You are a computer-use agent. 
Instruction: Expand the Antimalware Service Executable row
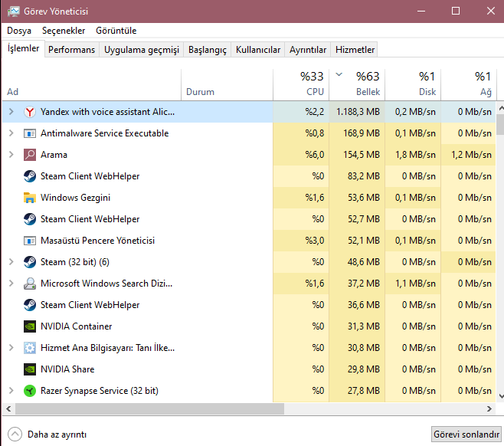(11, 133)
